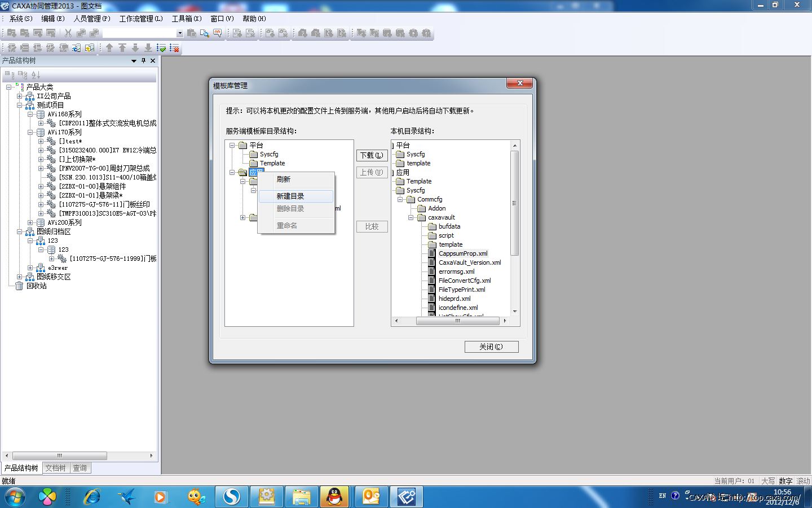
Task: Click the CappsumProp.xml file icon
Action: coord(432,253)
